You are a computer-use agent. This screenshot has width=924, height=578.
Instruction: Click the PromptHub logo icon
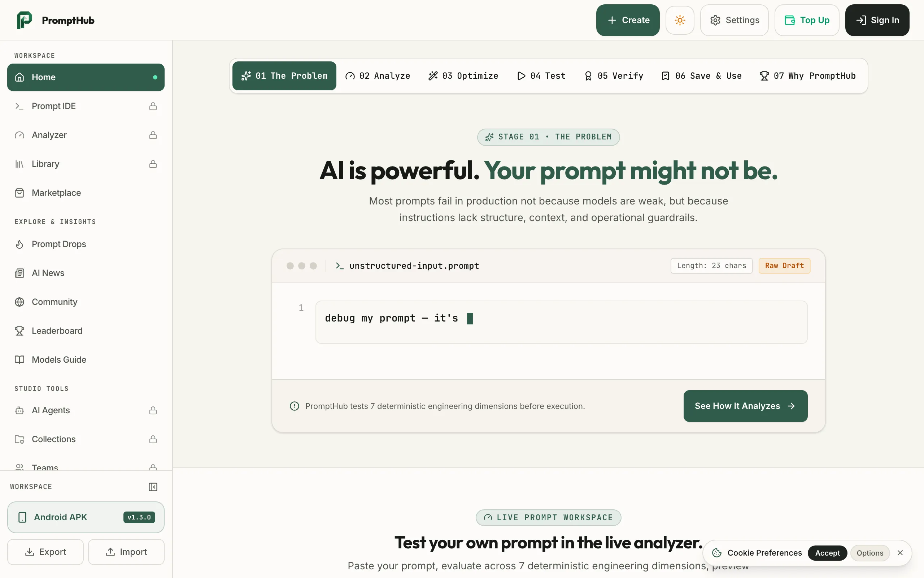[x=24, y=20]
